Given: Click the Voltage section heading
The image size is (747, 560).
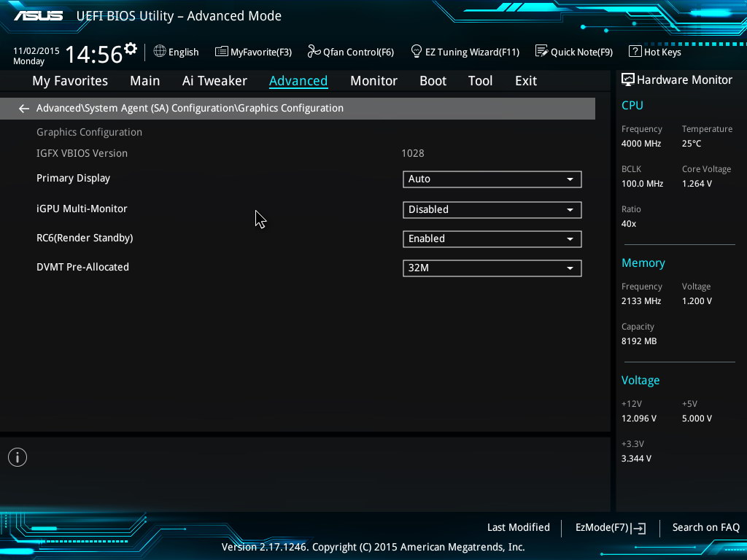Looking at the screenshot, I should pyautogui.click(x=640, y=381).
